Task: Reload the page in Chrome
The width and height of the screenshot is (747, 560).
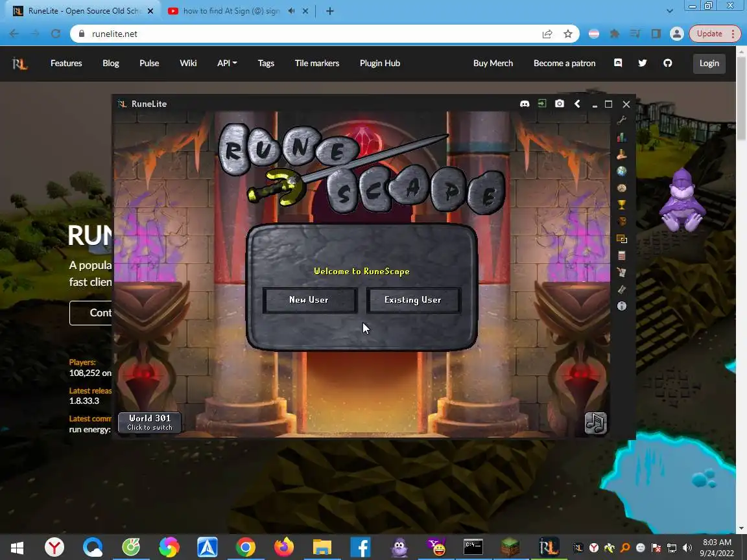Action: coord(56,33)
